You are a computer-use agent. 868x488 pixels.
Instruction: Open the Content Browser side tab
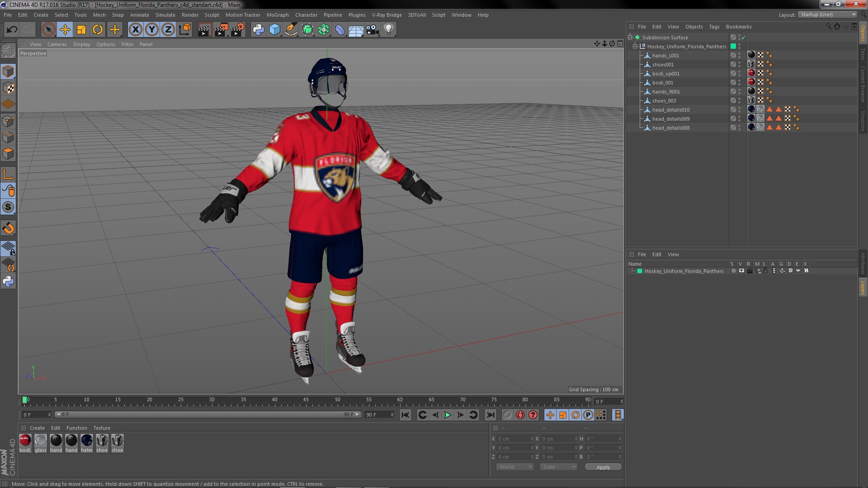coord(863,84)
